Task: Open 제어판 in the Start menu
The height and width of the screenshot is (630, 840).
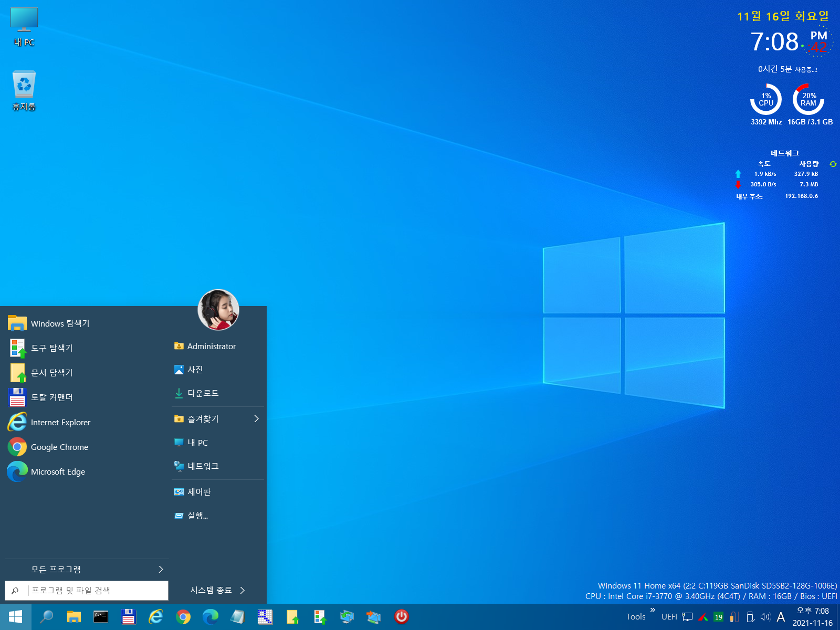Action: pyautogui.click(x=218, y=492)
